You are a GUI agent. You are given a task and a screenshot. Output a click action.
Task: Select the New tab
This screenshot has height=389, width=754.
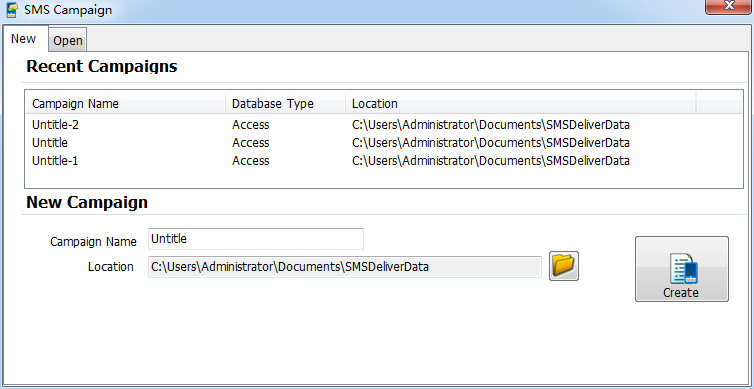pyautogui.click(x=24, y=38)
